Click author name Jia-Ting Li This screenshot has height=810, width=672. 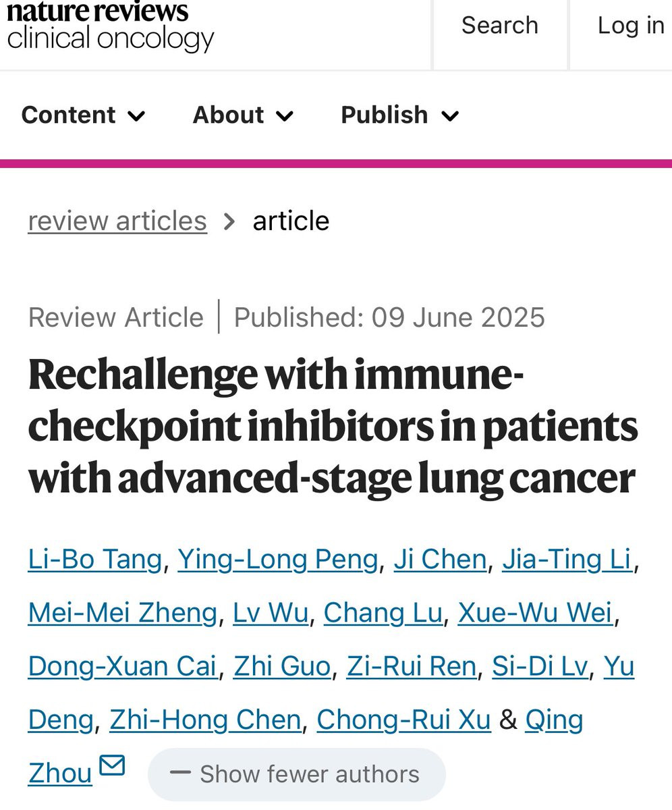(x=567, y=559)
